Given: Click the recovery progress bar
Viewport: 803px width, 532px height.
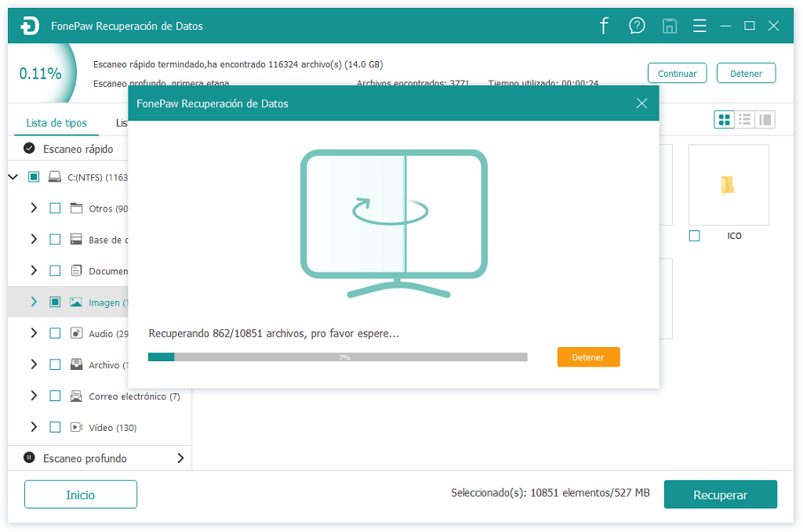Looking at the screenshot, I should tap(337, 357).
